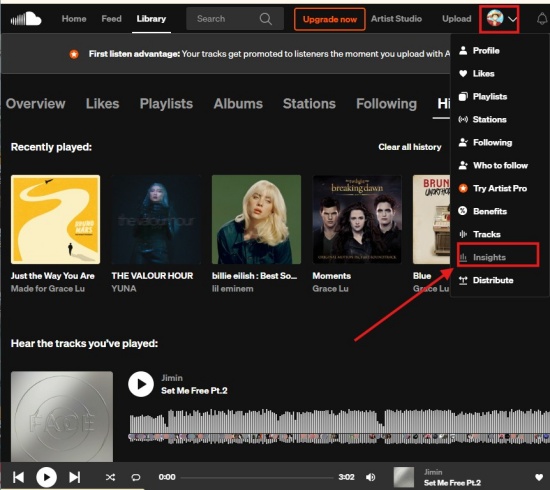Click the playback progress bar
The width and height of the screenshot is (550, 490).
[x=257, y=477]
